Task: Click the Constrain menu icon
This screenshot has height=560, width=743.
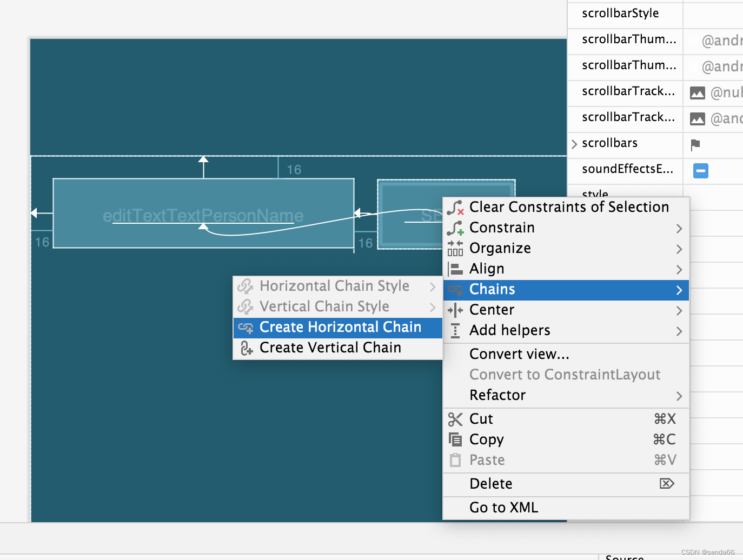Action: [x=455, y=228]
